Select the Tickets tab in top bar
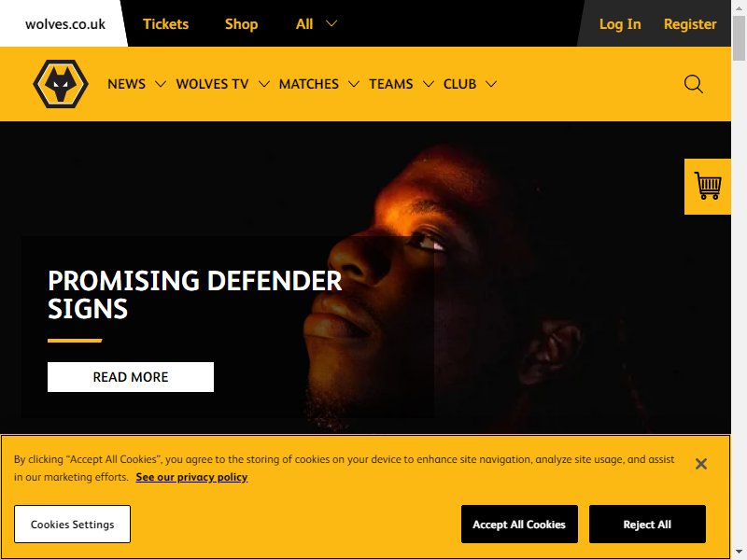The height and width of the screenshot is (560, 747). pyautogui.click(x=166, y=24)
